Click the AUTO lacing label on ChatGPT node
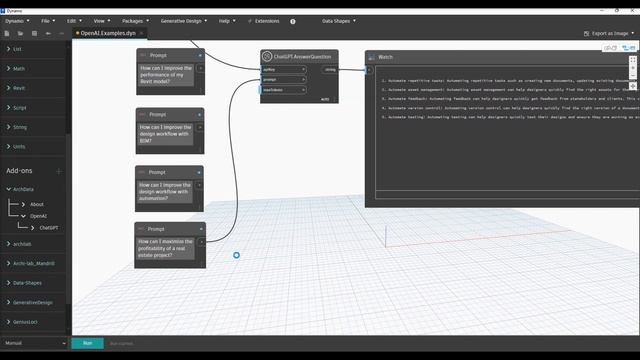This screenshot has height=360, width=640. pos(325,99)
